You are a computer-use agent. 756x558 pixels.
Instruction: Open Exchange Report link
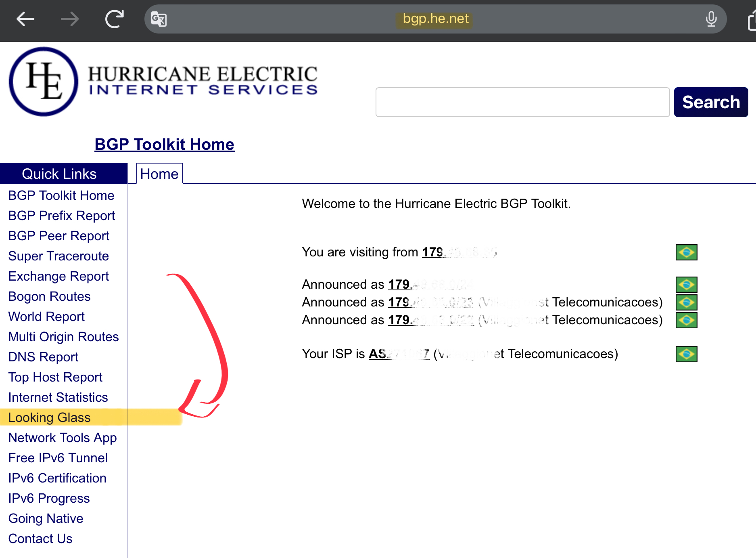point(58,276)
